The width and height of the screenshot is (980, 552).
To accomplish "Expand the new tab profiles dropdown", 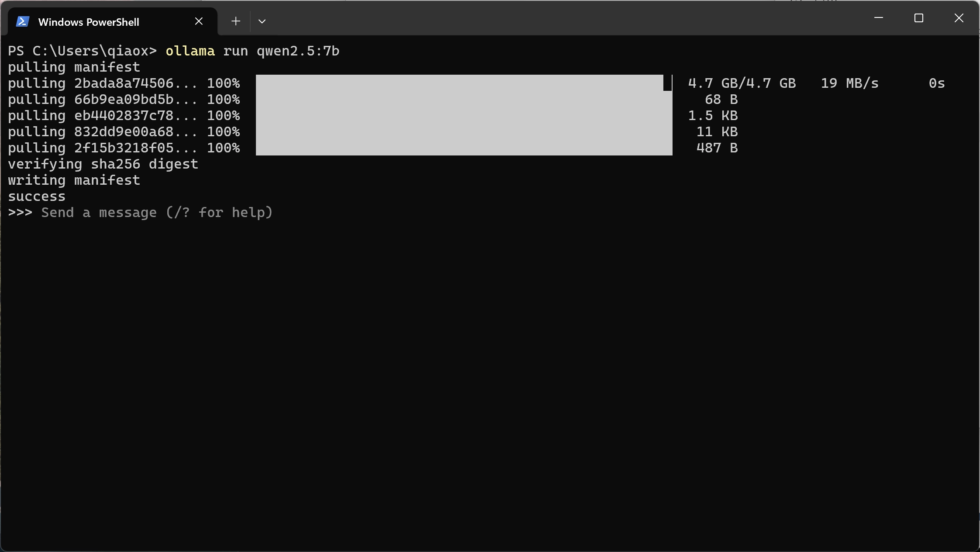I will click(262, 21).
